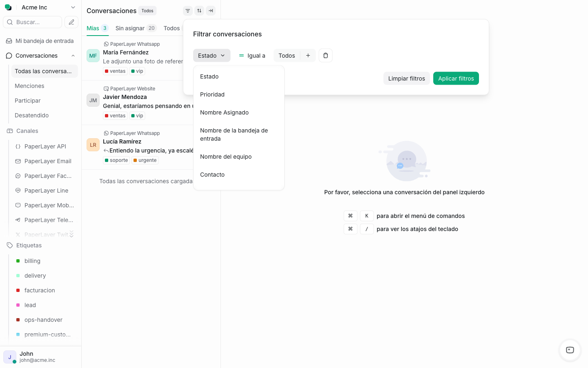Click the billing label green swatch

[18, 261]
